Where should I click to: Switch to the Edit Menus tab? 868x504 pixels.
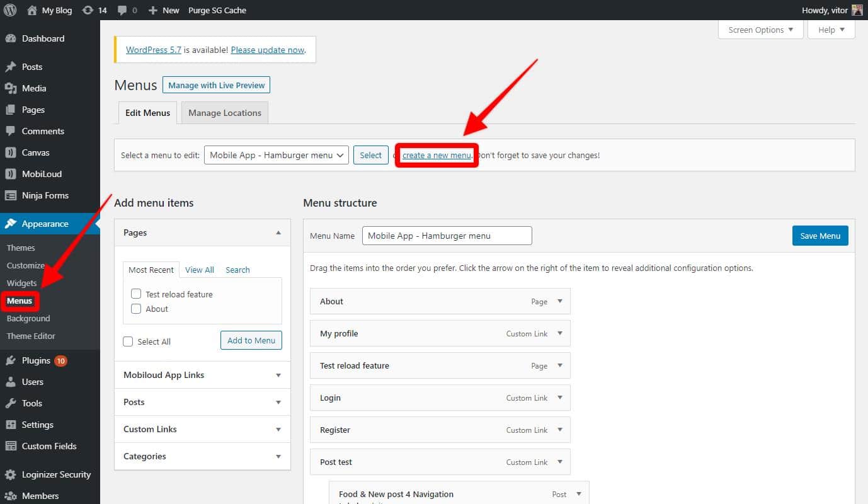147,113
